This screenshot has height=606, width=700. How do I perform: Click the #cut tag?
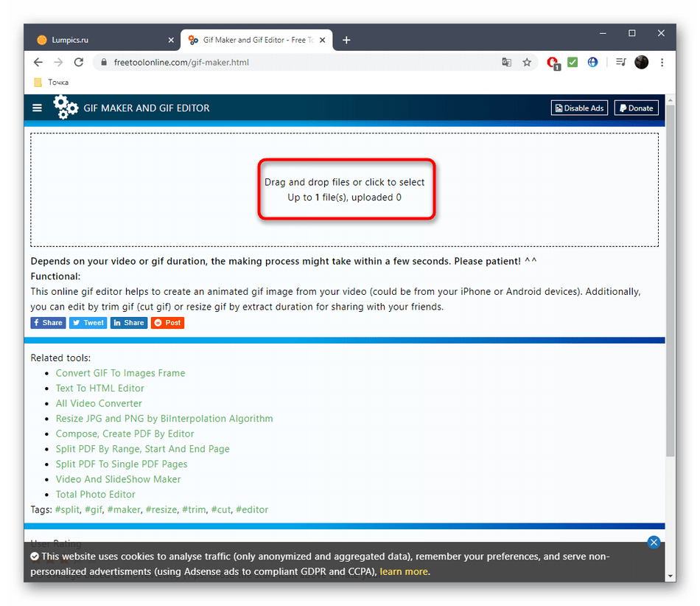click(x=221, y=509)
